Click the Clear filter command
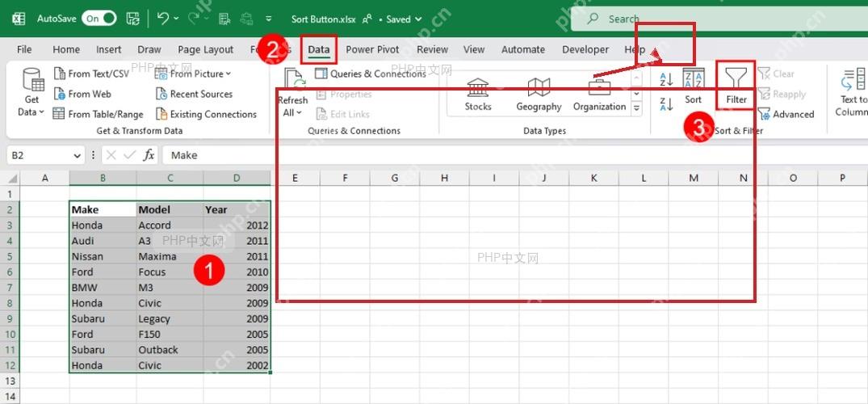Screen dimensions: 868x404 coord(776,74)
